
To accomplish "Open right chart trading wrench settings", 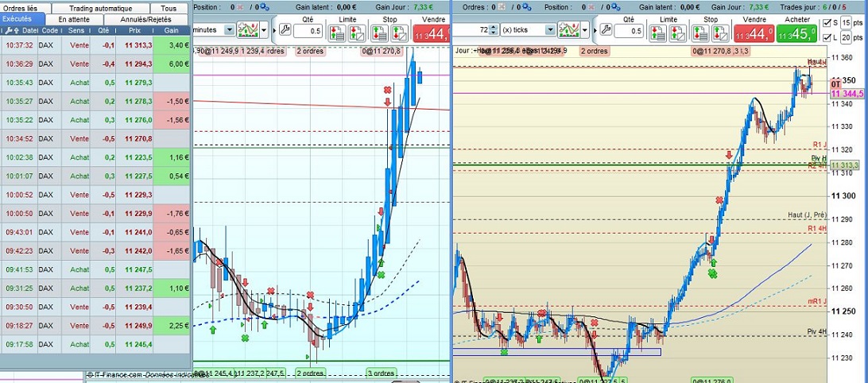I will [606, 30].
